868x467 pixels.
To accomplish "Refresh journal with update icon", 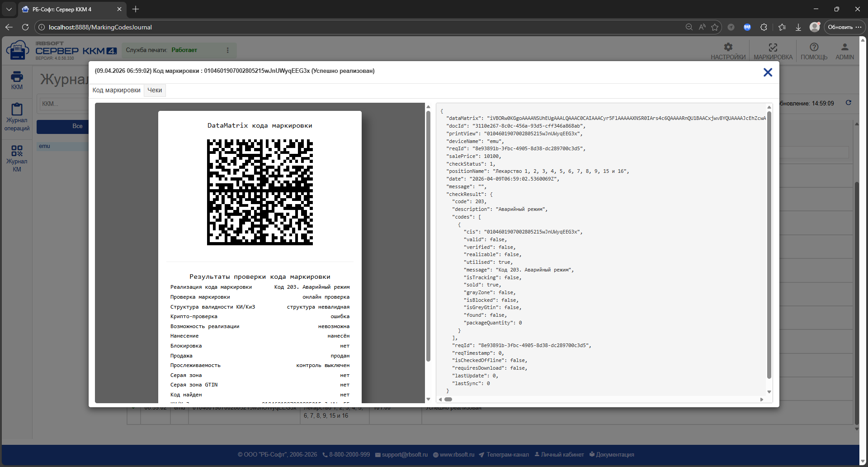I will [849, 103].
